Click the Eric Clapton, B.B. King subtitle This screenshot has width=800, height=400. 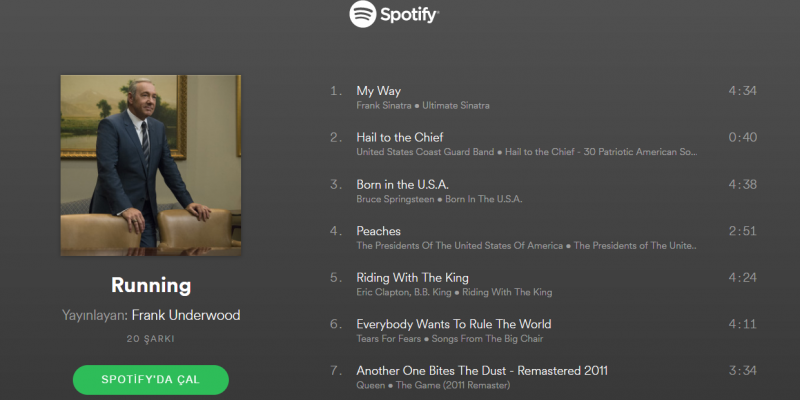[x=403, y=292]
